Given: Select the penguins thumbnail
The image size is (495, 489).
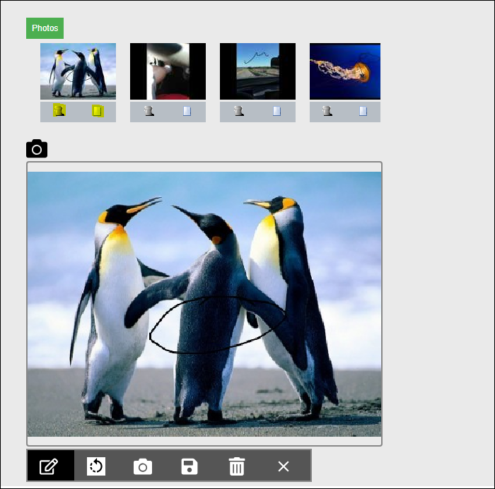Looking at the screenshot, I should click(x=78, y=71).
